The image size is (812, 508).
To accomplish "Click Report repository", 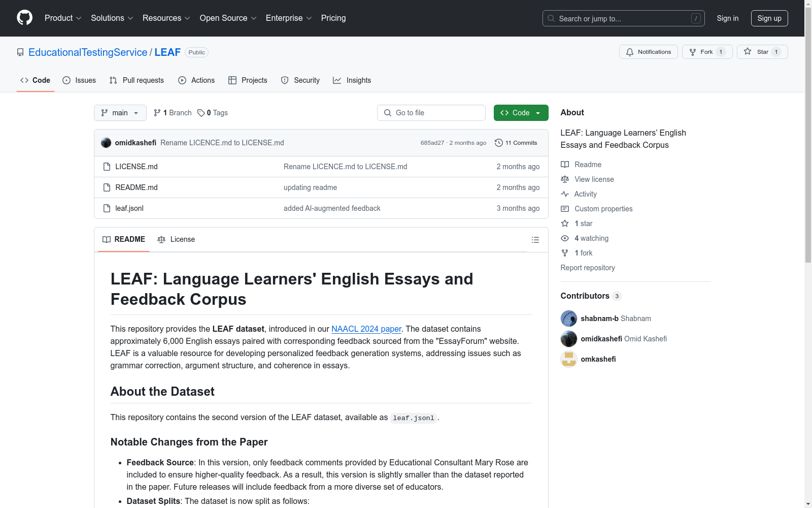I will [x=588, y=268].
